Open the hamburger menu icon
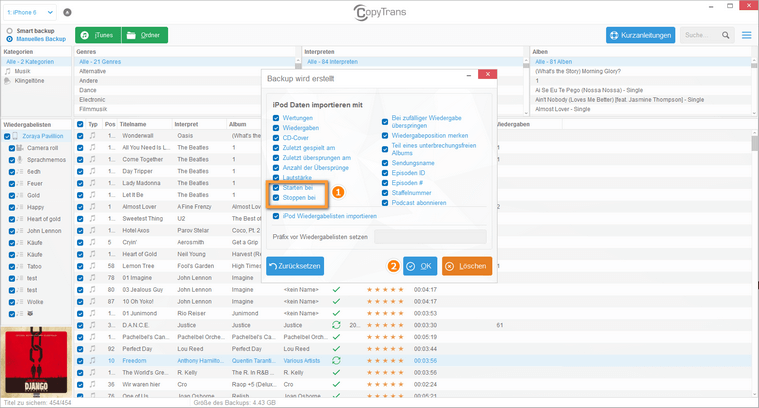The height and width of the screenshot is (408, 759). pos(746,35)
